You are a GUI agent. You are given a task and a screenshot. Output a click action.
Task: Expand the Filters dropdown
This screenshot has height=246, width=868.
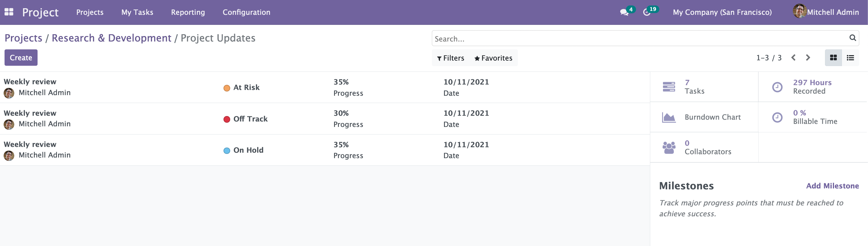[451, 58]
